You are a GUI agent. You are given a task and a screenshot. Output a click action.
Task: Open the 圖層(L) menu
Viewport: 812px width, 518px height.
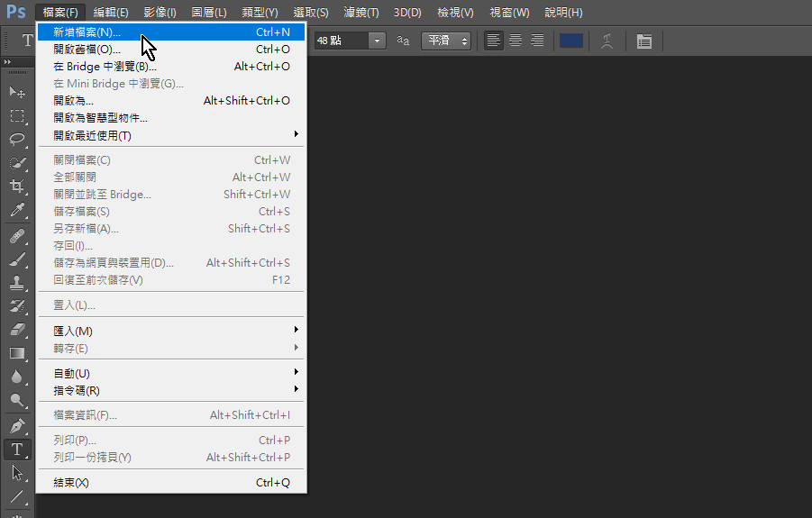click(209, 12)
